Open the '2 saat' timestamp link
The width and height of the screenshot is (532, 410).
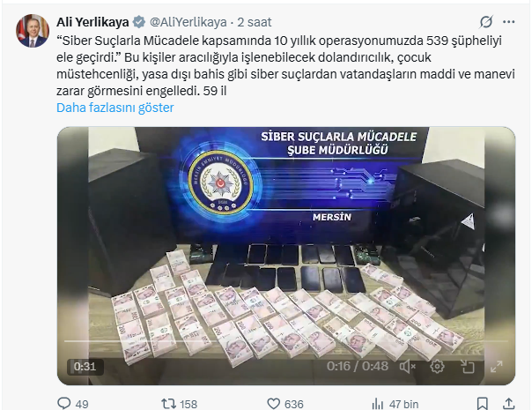(x=255, y=22)
